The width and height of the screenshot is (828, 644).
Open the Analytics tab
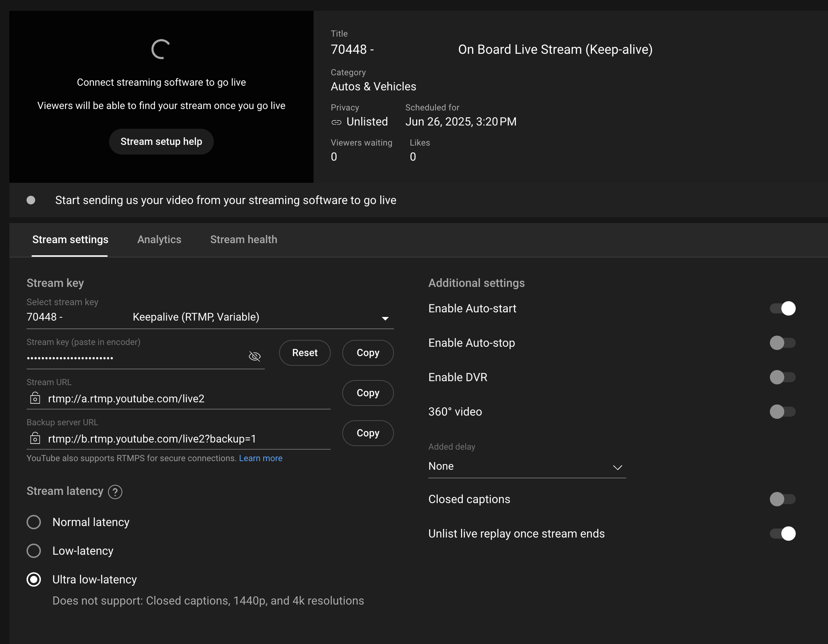pos(159,240)
